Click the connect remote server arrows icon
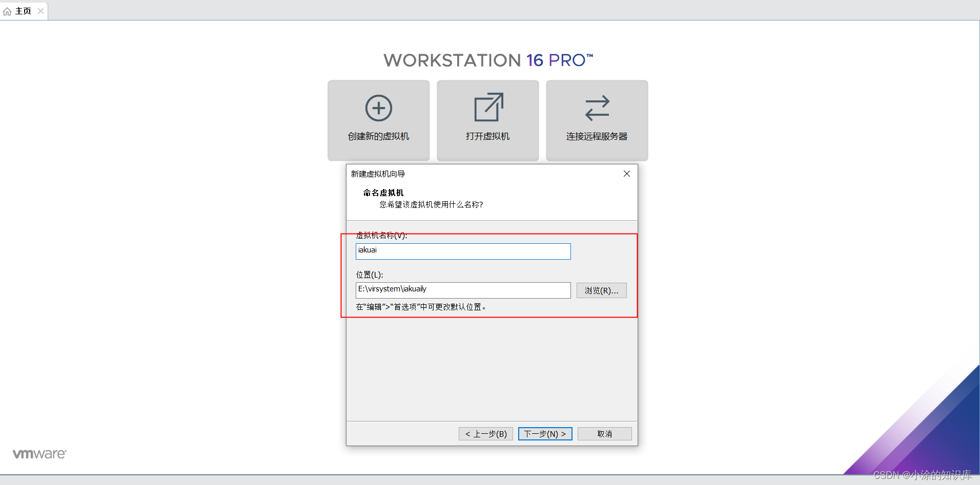The image size is (980, 485). [x=597, y=108]
